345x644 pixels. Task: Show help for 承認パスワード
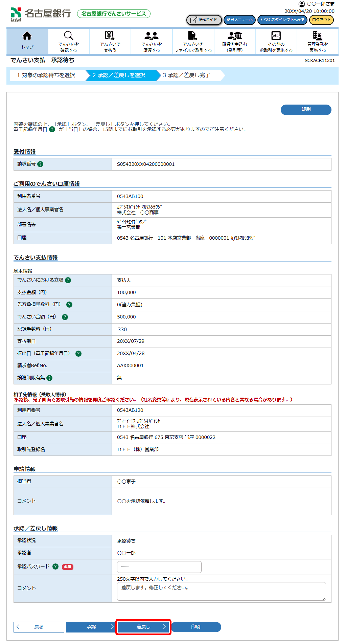55,567
